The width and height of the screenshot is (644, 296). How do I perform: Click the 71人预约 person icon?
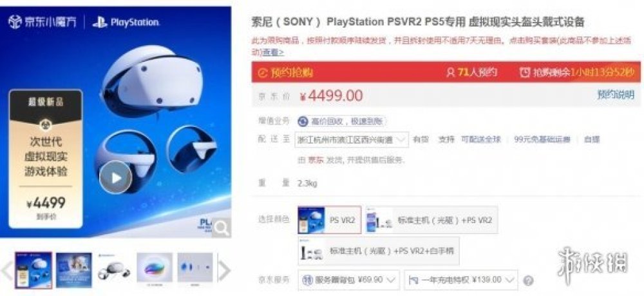click(x=451, y=73)
